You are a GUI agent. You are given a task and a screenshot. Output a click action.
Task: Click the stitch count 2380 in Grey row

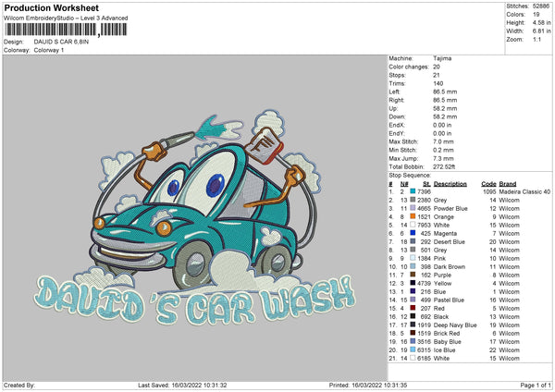(424, 200)
